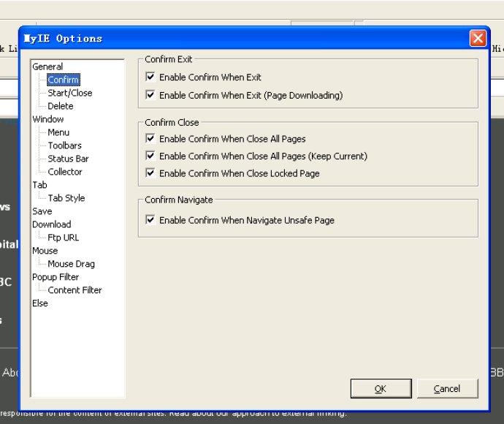Screen dimensions: 504x424
Task: Click the Cancel button
Action: tap(448, 389)
